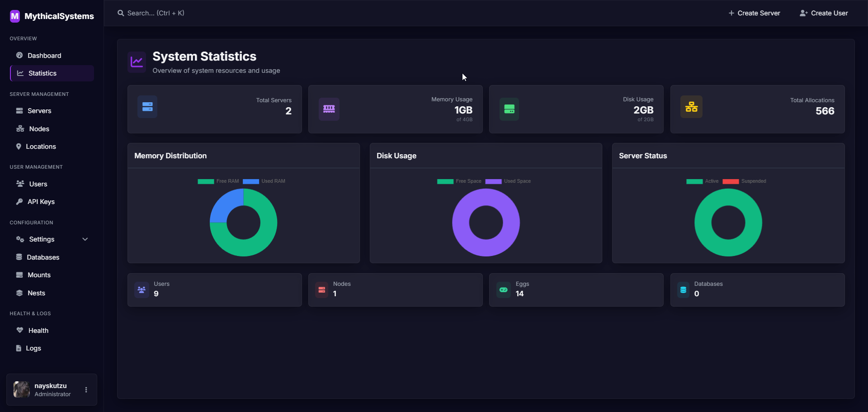Viewport: 868px width, 412px height.
Task: Open the Nodes section
Action: pos(52,129)
